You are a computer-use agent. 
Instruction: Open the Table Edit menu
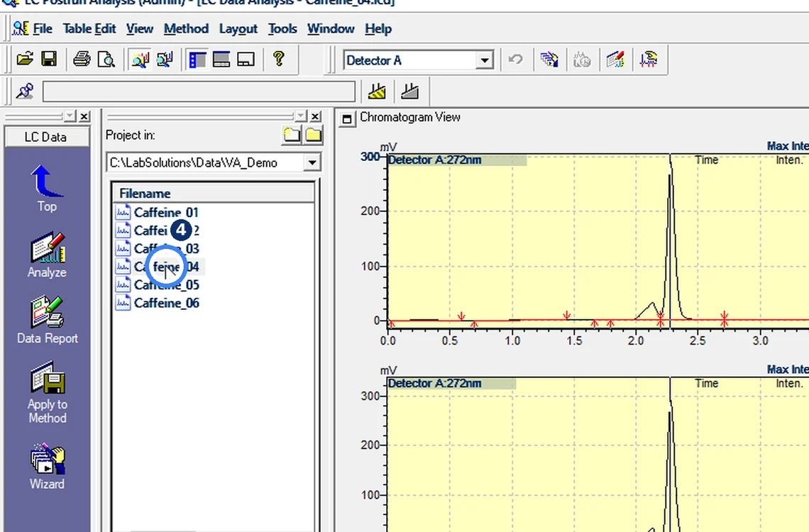(x=89, y=29)
